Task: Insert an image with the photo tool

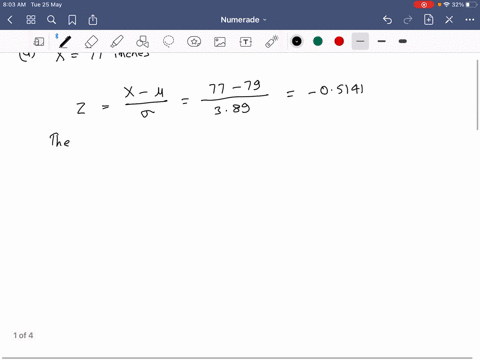Action: (x=220, y=42)
